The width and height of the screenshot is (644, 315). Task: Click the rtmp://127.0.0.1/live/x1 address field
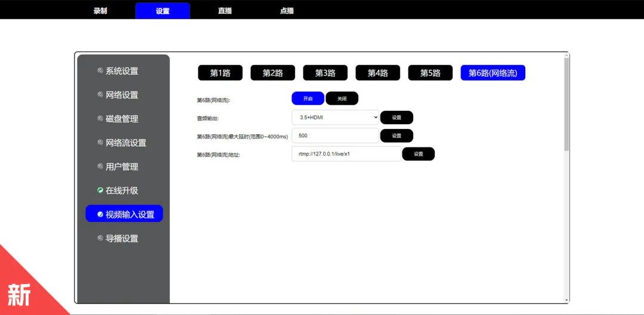[x=346, y=154]
